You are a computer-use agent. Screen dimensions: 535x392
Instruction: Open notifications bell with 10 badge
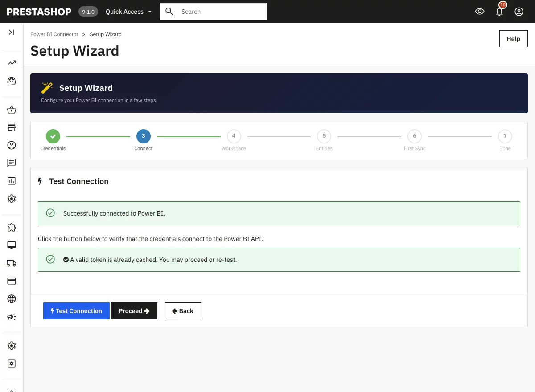500,11
